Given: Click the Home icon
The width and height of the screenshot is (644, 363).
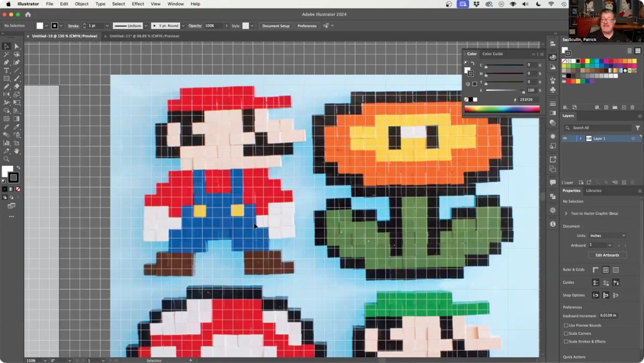Looking at the screenshot, I should pyautogui.click(x=28, y=14).
